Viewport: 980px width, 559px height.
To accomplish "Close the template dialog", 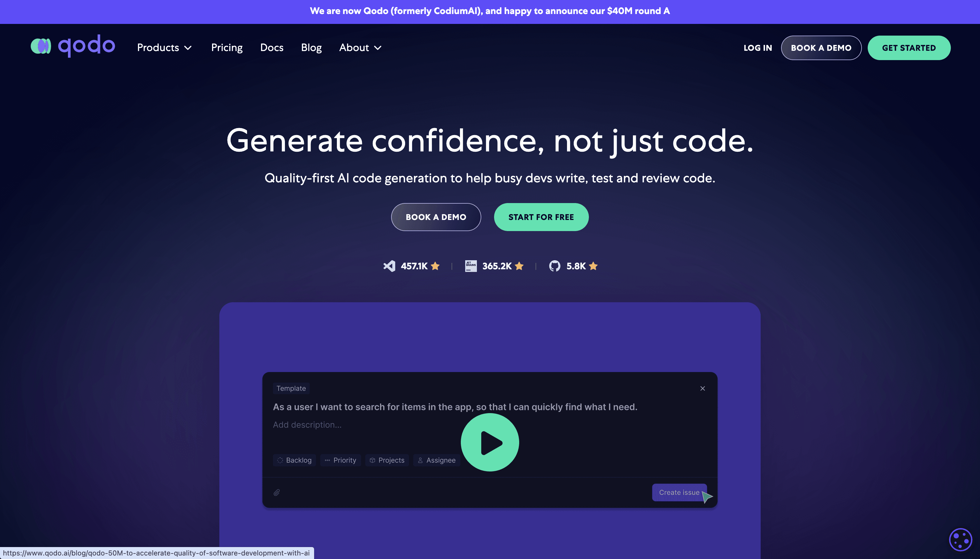I will (x=703, y=389).
